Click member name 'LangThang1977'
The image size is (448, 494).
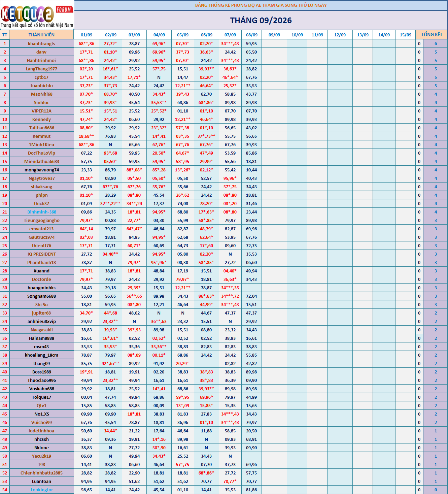tap(41, 69)
